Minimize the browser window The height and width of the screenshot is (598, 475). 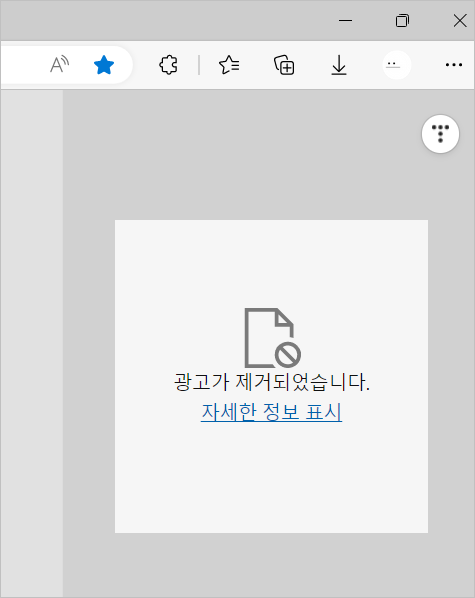click(x=345, y=21)
